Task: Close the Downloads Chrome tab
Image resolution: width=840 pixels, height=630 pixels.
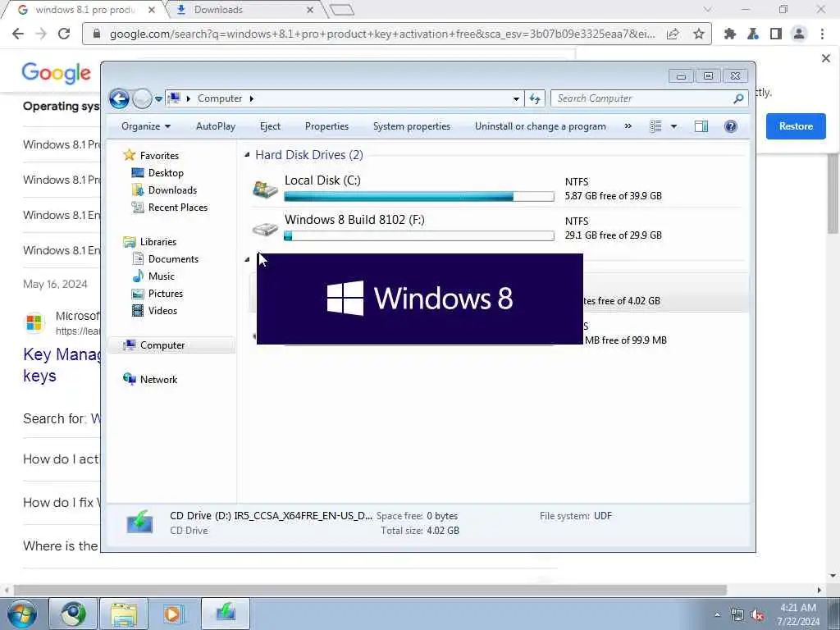Action: click(310, 10)
